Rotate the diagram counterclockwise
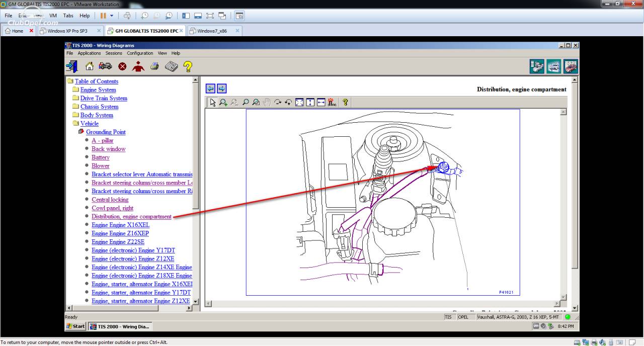The height and width of the screenshot is (346, 644). (288, 103)
